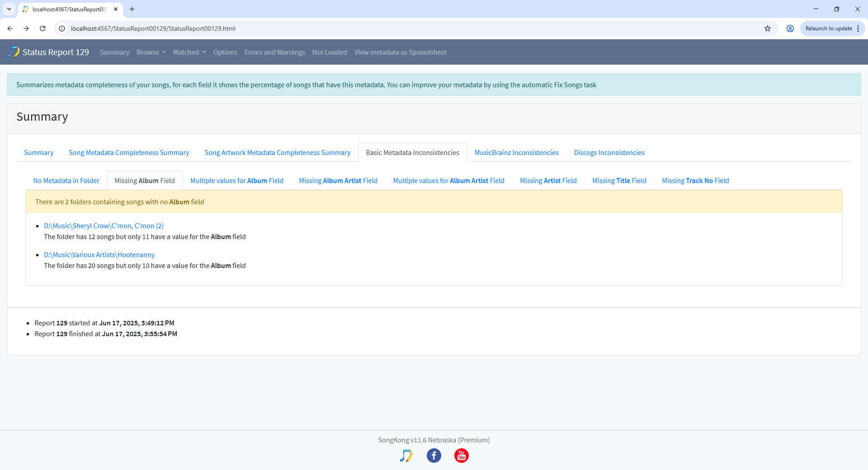
Task: Click the Summary heading
Action: (x=42, y=117)
